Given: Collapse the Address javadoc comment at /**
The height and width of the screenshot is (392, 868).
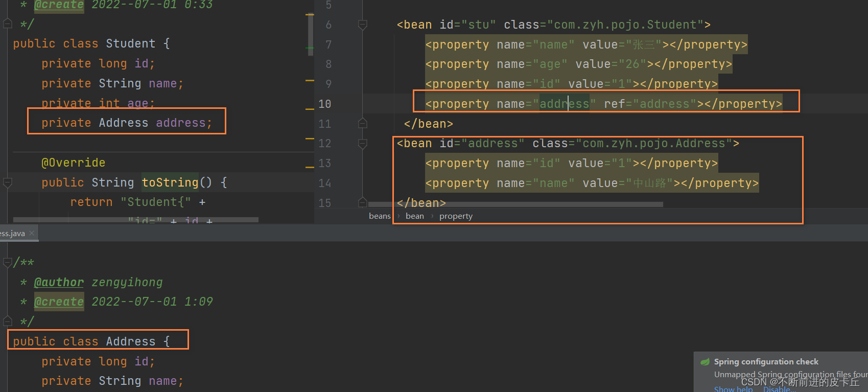Looking at the screenshot, I should pyautogui.click(x=8, y=262).
